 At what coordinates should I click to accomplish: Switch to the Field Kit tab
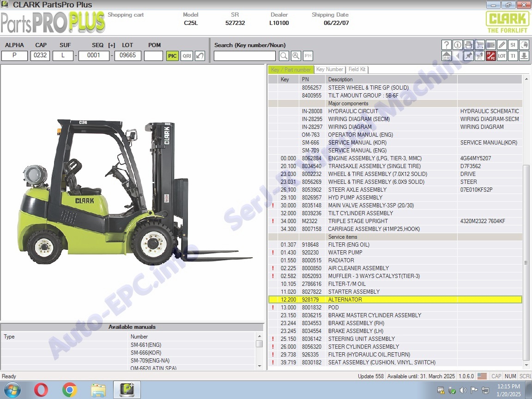(357, 69)
